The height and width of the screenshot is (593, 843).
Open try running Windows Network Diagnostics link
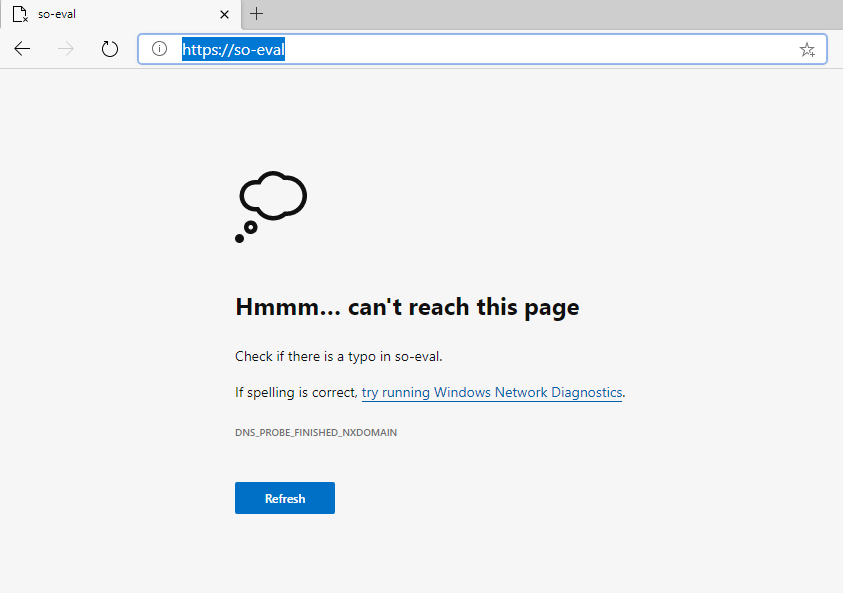tap(492, 392)
